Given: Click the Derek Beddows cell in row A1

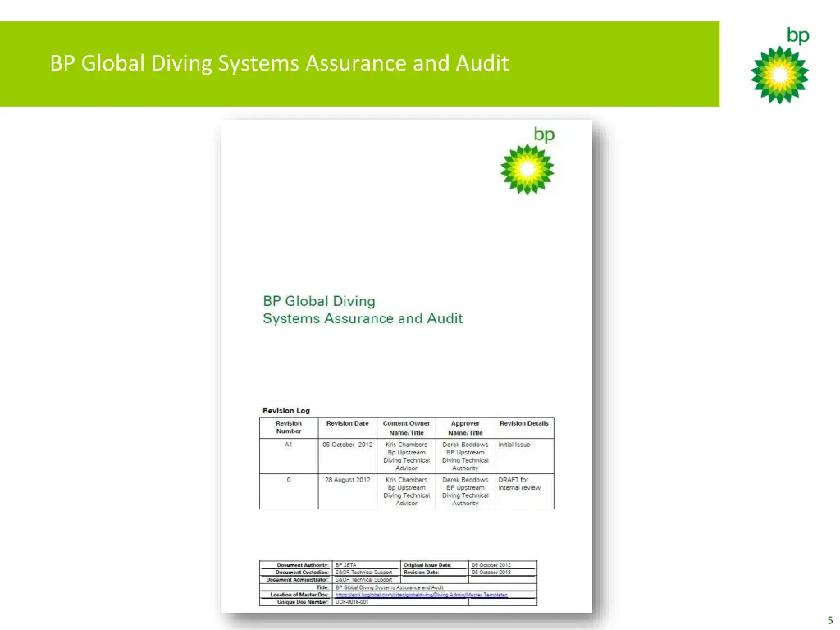Looking at the screenshot, I should click(x=466, y=456).
